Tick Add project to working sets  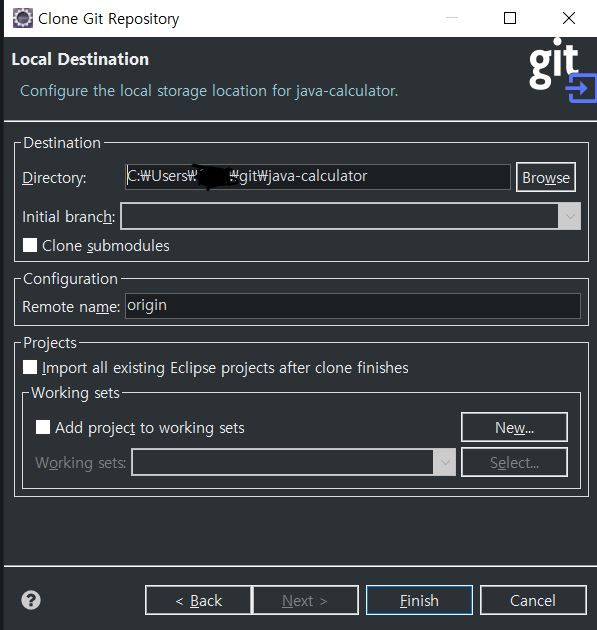click(43, 427)
